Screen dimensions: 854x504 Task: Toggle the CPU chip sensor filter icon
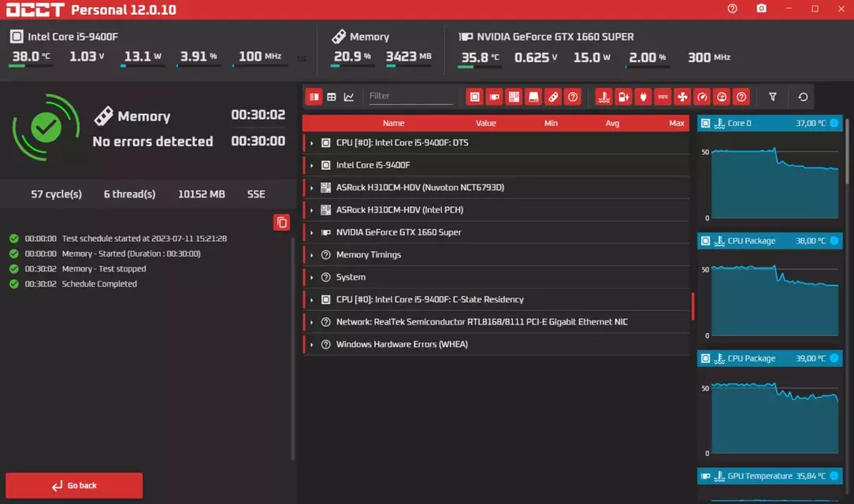point(475,97)
